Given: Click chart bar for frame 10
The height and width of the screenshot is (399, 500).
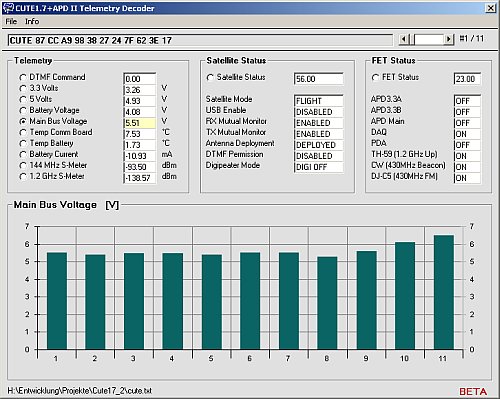Looking at the screenshot, I should [x=405, y=296].
